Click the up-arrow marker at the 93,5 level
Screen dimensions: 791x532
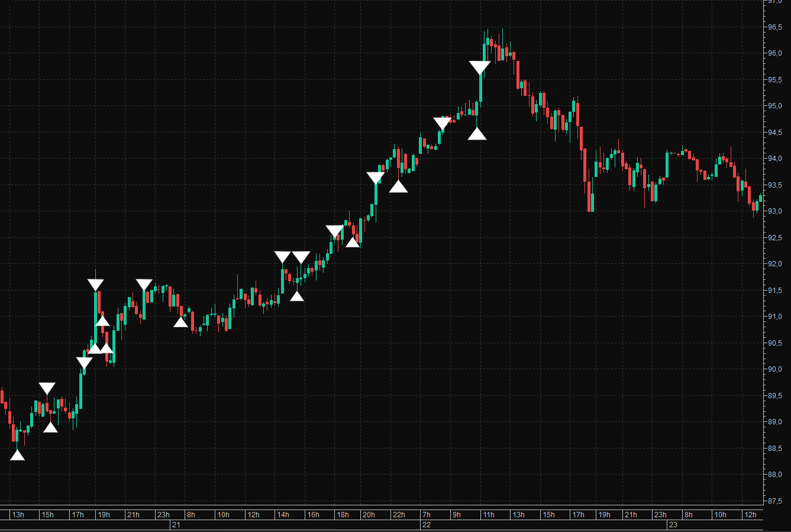[x=398, y=186]
